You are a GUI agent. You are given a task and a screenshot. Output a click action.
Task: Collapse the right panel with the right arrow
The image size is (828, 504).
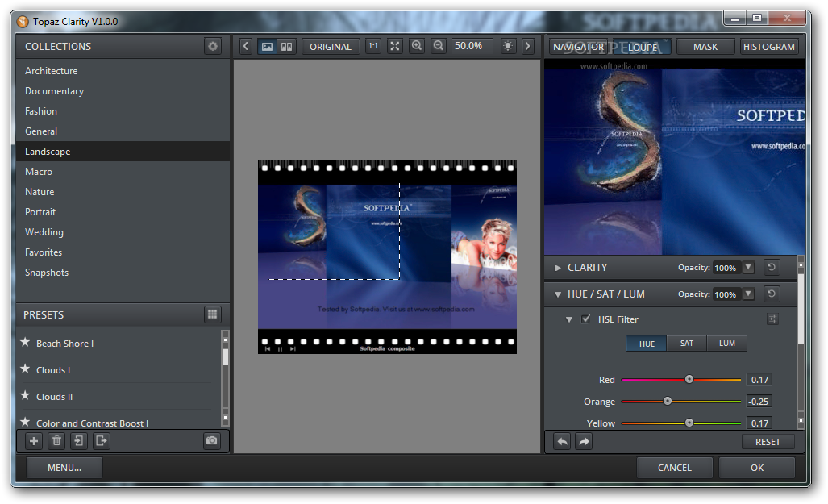pos(527,46)
